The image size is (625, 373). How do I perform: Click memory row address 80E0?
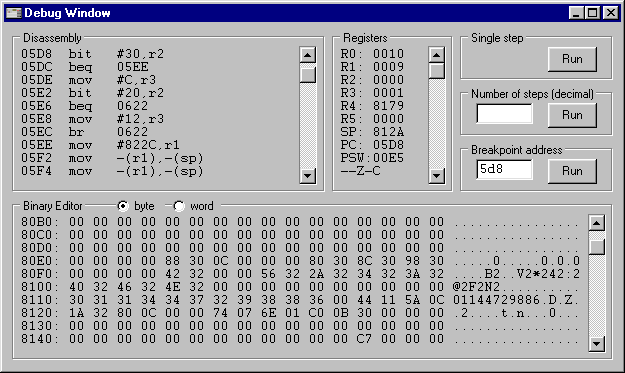39,261
